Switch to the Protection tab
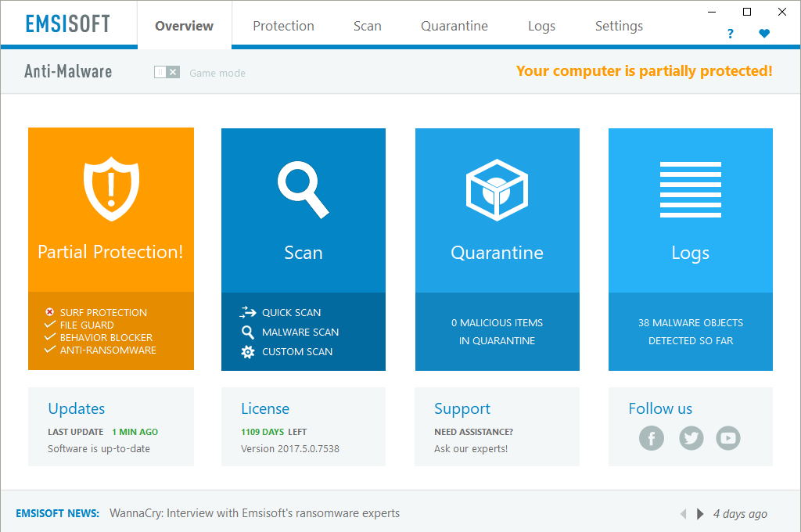This screenshot has width=801, height=532. [x=283, y=26]
